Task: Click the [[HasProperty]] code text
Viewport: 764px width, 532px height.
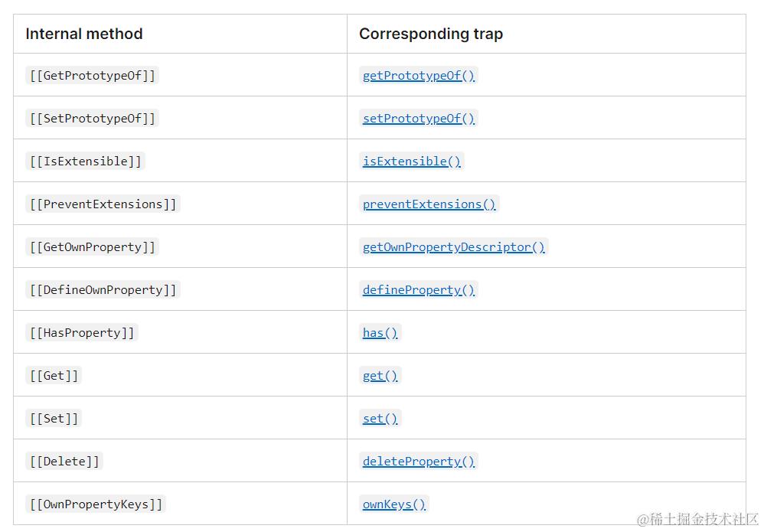Action: click(x=81, y=333)
